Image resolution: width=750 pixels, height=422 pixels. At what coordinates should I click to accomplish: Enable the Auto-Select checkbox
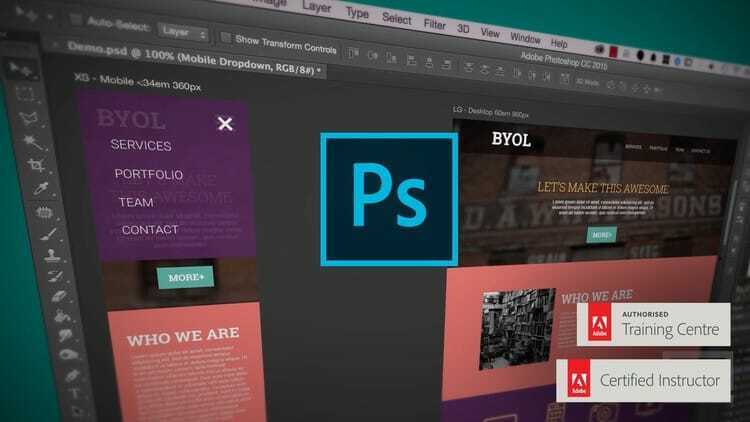tap(76, 20)
